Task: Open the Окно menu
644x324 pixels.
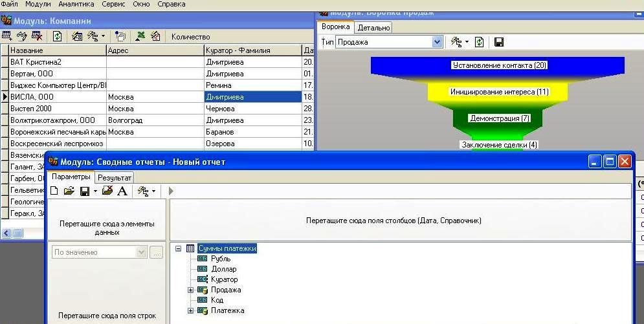Action: (141, 4)
